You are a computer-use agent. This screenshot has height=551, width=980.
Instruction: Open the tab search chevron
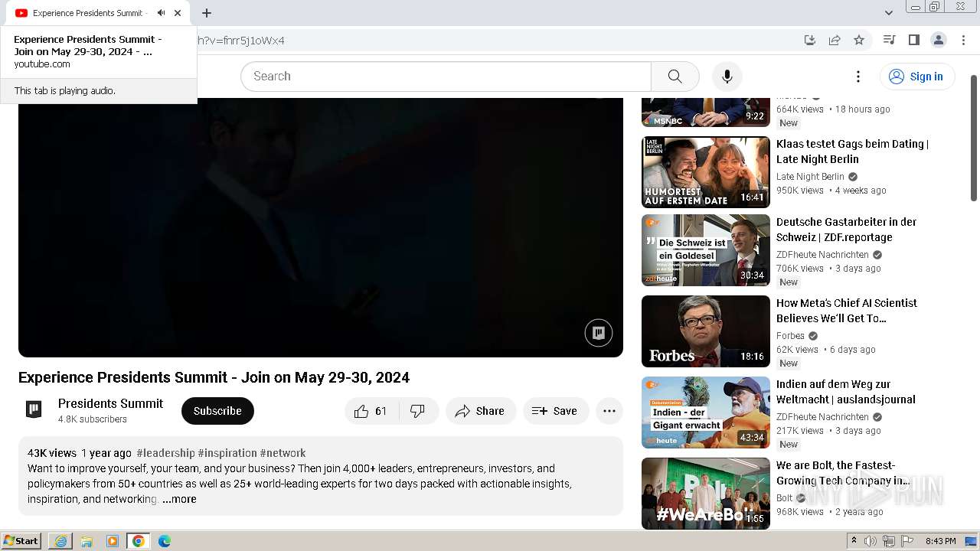coord(888,13)
